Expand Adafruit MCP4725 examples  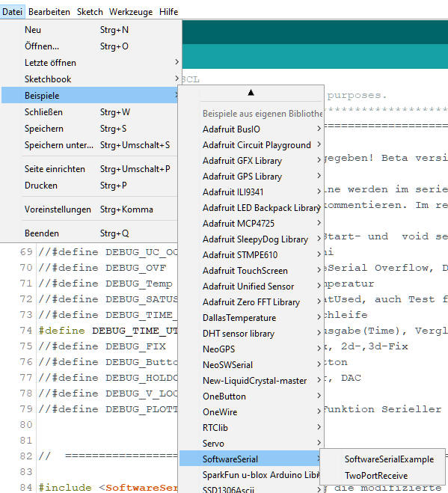point(251,223)
